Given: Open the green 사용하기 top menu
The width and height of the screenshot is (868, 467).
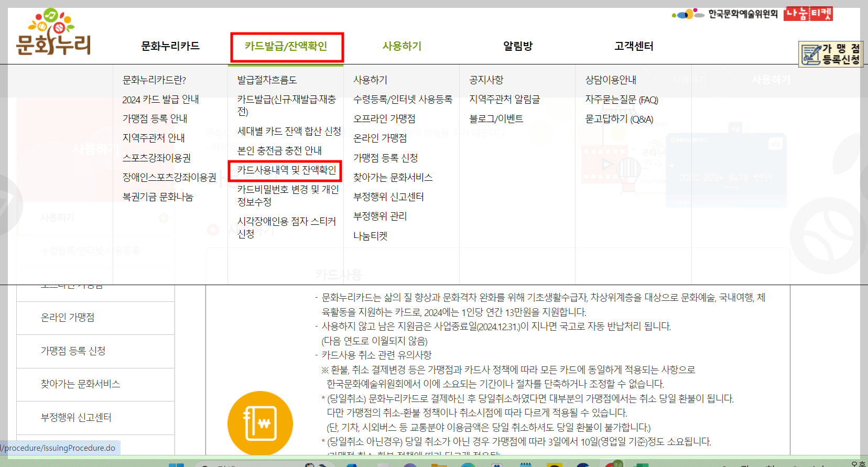Looking at the screenshot, I should click(402, 46).
